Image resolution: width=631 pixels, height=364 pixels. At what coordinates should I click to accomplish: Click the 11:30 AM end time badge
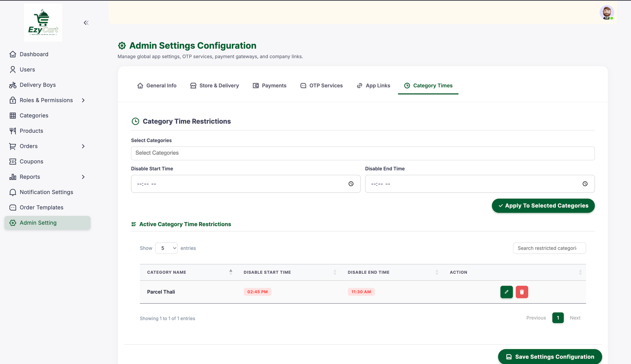[361, 292]
